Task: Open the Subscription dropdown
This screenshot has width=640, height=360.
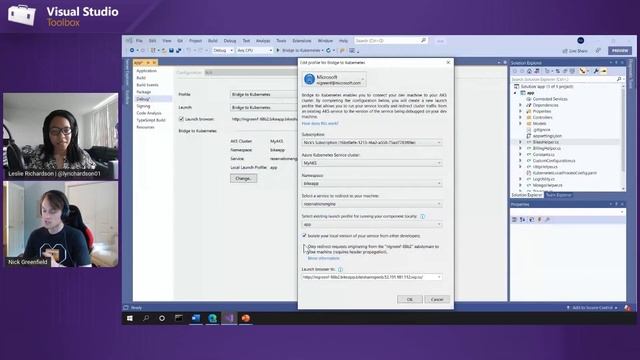Action: pos(371,142)
